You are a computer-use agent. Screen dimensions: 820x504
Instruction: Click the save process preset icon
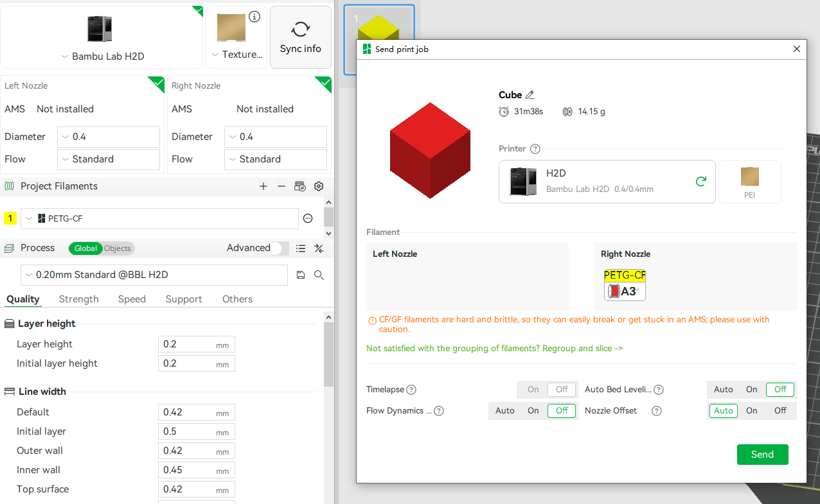pos(300,275)
